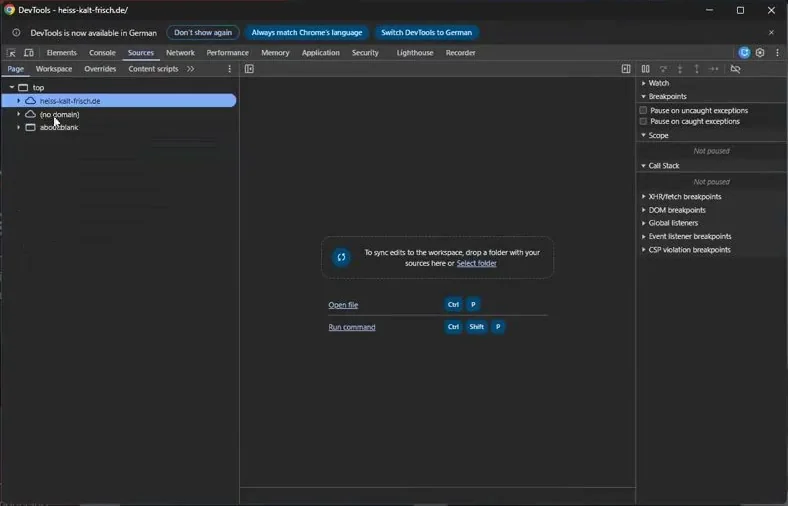The height and width of the screenshot is (506, 788).
Task: Enable Pause on caught exceptions
Action: pyautogui.click(x=643, y=121)
